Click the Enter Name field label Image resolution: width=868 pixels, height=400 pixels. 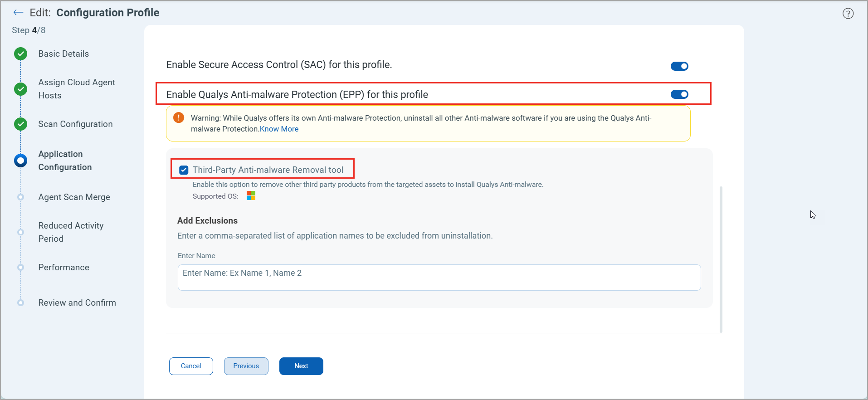[196, 256]
